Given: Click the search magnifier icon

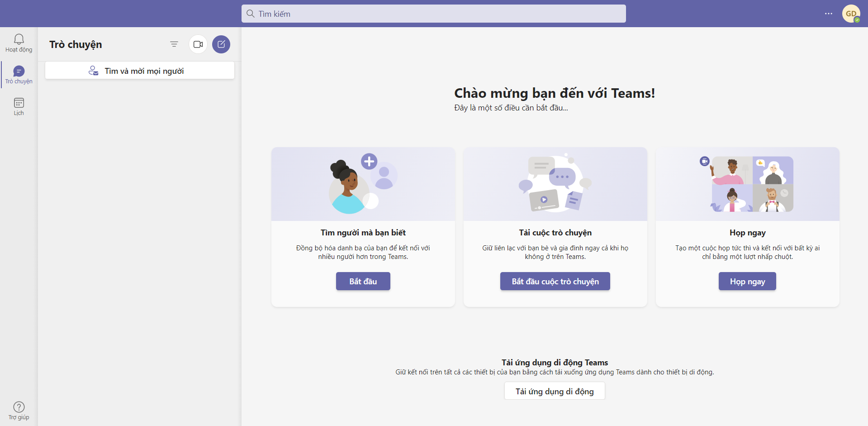Looking at the screenshot, I should [251, 14].
